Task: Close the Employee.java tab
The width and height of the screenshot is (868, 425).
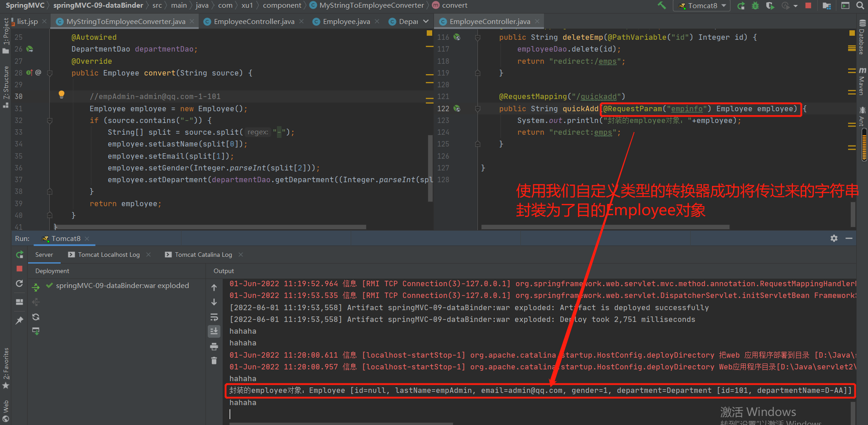Action: (377, 21)
